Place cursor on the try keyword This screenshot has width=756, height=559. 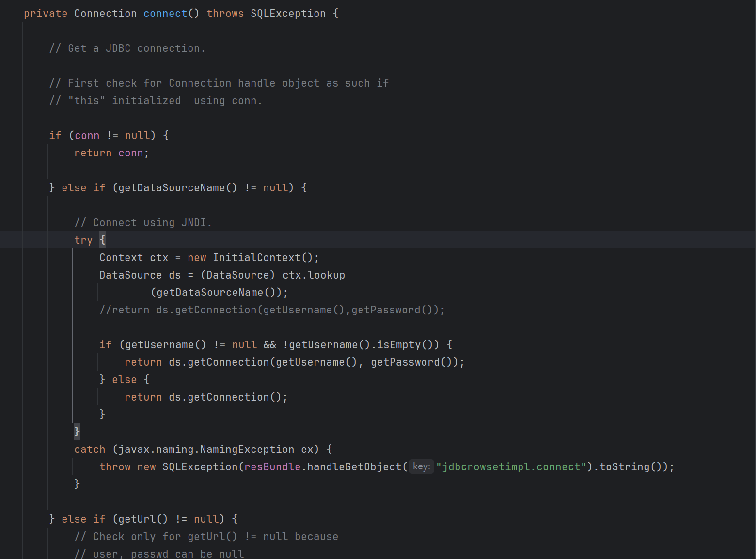pyautogui.click(x=83, y=240)
